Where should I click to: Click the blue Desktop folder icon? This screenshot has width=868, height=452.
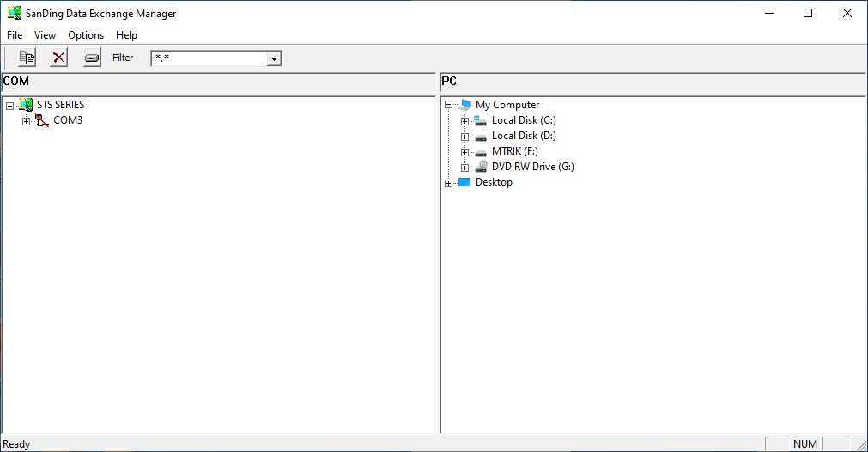click(x=464, y=182)
